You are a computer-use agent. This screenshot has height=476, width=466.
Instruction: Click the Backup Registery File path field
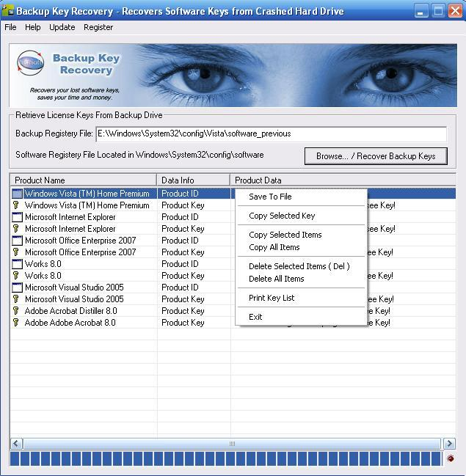(x=272, y=134)
